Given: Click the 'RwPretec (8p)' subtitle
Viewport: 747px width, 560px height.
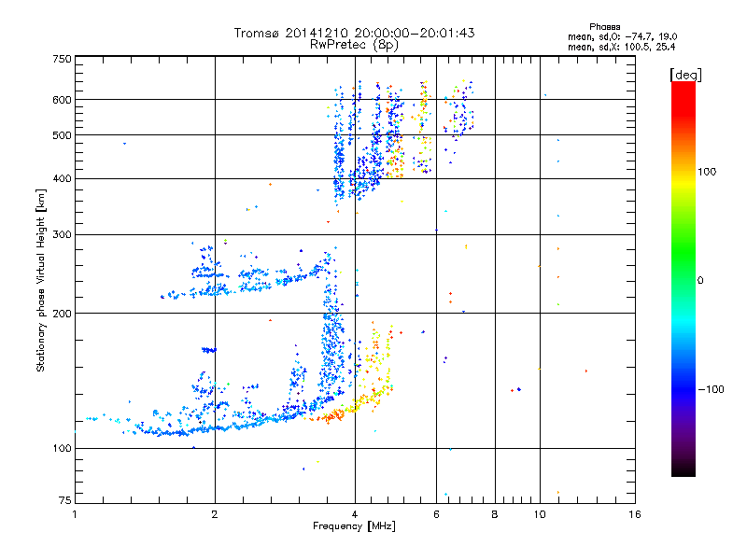Looking at the screenshot, I should tap(354, 45).
